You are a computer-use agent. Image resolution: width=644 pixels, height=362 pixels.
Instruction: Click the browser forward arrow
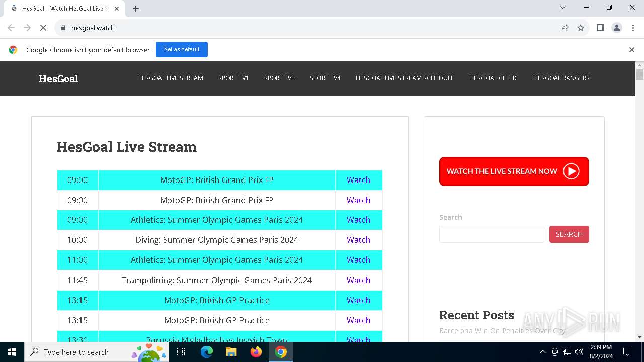coord(27,28)
